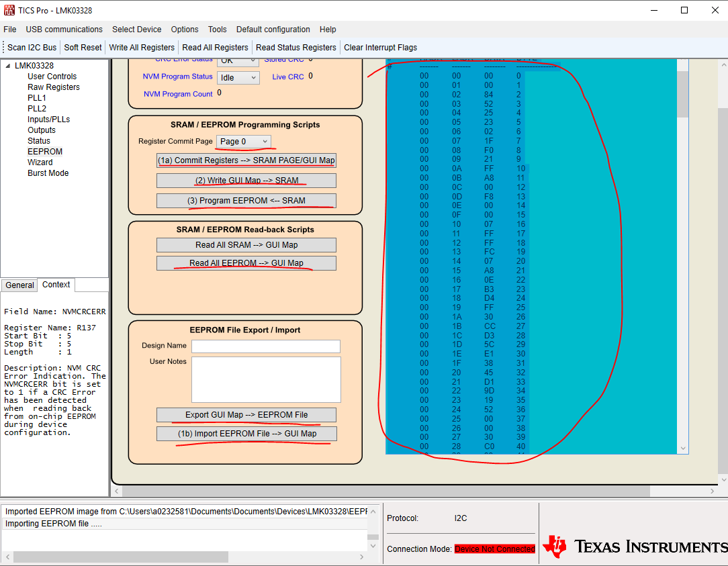The image size is (728, 566).
Task: Click the User Notes text area
Action: coord(266,379)
